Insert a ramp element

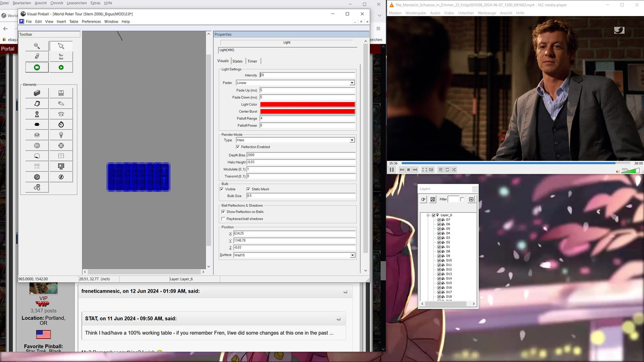pos(37,104)
